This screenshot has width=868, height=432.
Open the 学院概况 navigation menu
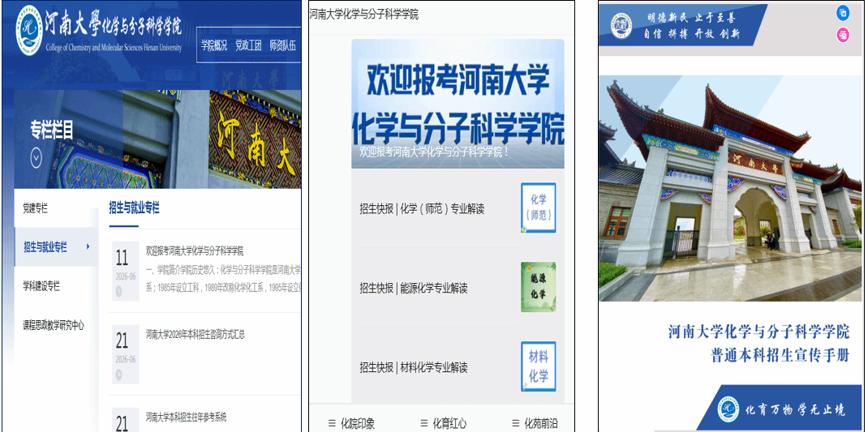[x=214, y=45]
